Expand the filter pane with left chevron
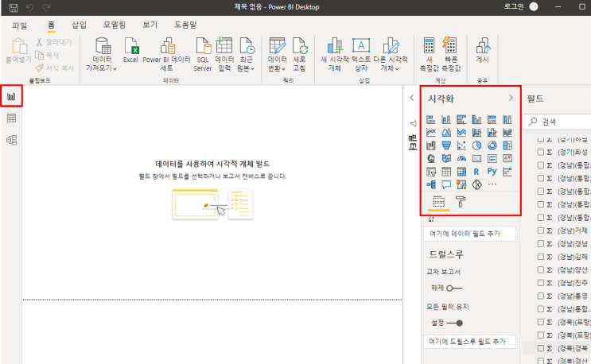Image resolution: width=591 pixels, height=364 pixels. pos(411,98)
